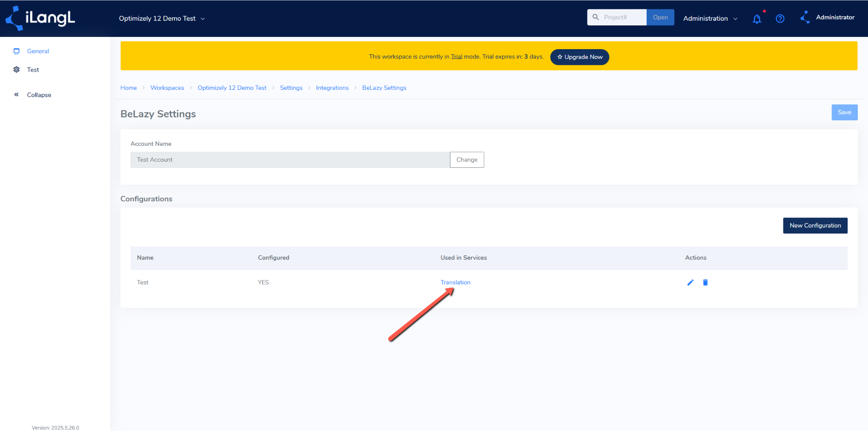Screen dimensions: 868x431
Task: Open Optimizely 12 Demo Test breadcrumb
Action: coord(232,88)
